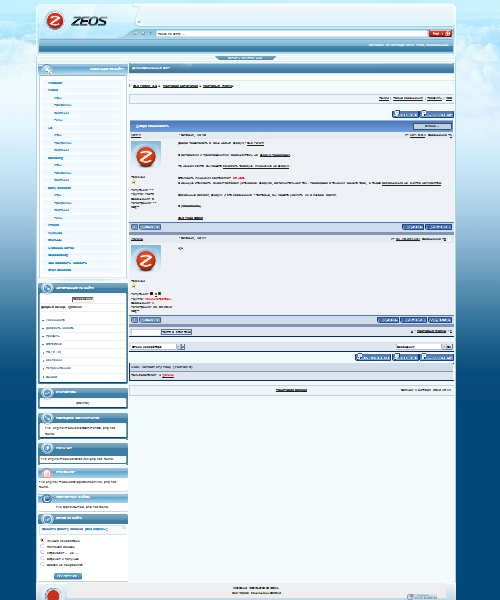Viewport: 500px width, 600px height.
Task: Select the last poll radio option
Action: click(x=42, y=564)
